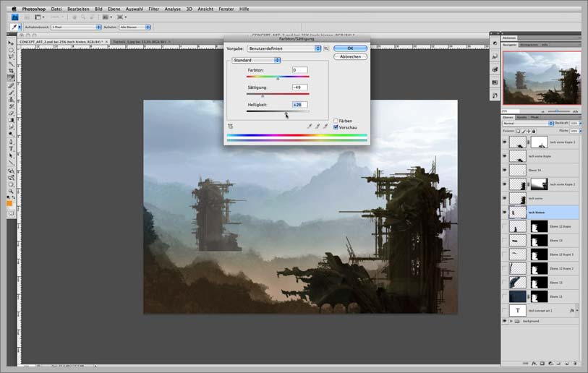Screen dimensions: 588x373
Task: Select the Eyedropper tool in the toolbox
Action: coord(11,78)
